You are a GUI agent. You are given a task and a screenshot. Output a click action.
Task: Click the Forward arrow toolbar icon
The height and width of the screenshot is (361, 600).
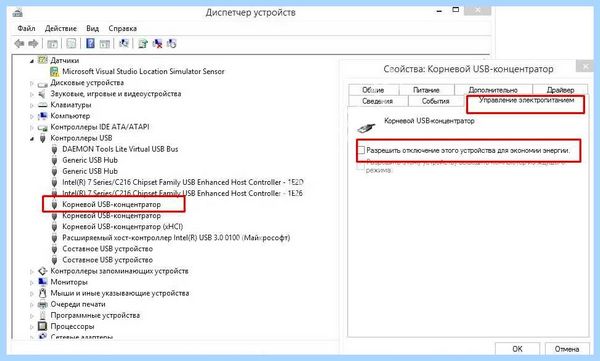tap(33, 44)
